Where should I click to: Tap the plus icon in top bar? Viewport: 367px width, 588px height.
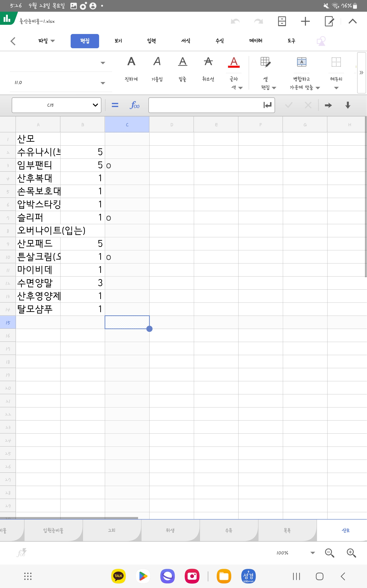point(305,21)
